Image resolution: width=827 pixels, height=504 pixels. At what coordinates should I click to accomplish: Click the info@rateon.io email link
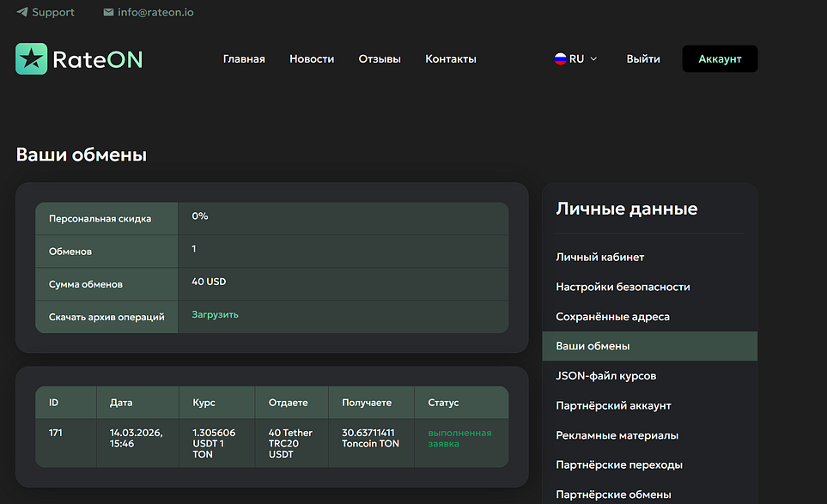point(155,13)
